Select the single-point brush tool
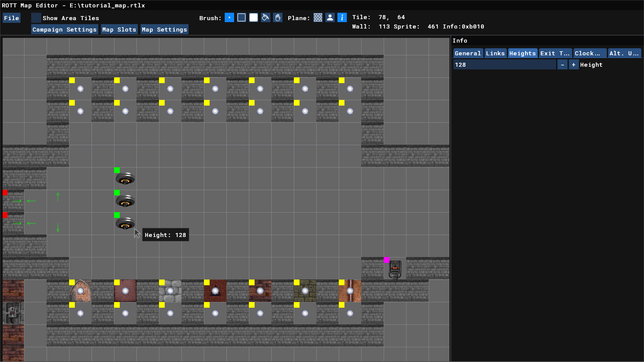644x362 pixels. pos(229,18)
